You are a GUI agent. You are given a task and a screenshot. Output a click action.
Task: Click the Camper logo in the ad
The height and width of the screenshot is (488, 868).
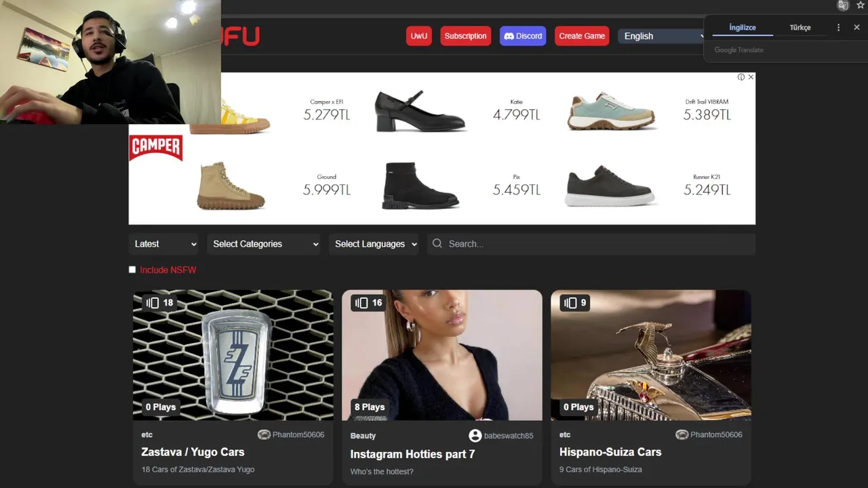click(x=156, y=147)
